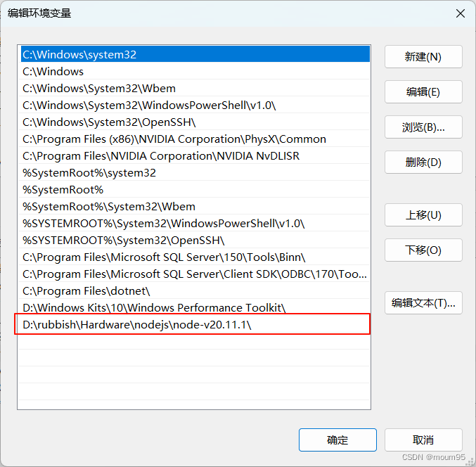Open 编辑文本(T)... text editor
This screenshot has width=476, height=467.
(x=423, y=302)
